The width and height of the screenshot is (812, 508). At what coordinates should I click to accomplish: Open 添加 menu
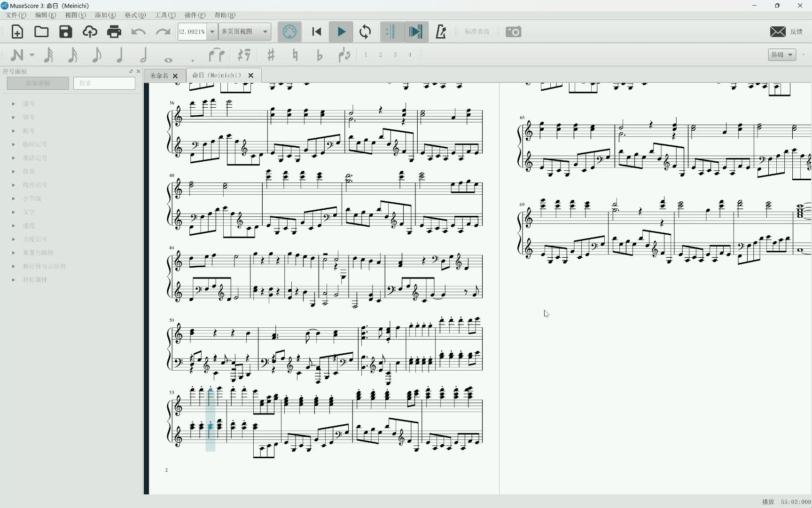click(105, 15)
